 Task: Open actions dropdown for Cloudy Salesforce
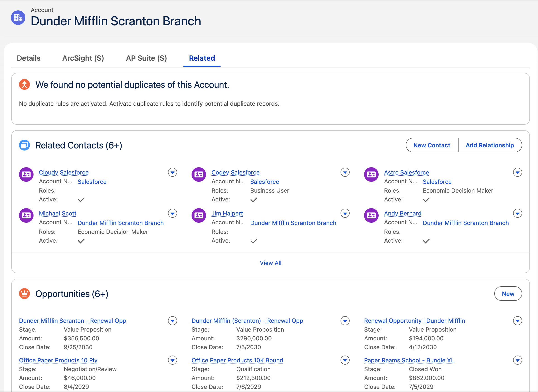tap(173, 172)
